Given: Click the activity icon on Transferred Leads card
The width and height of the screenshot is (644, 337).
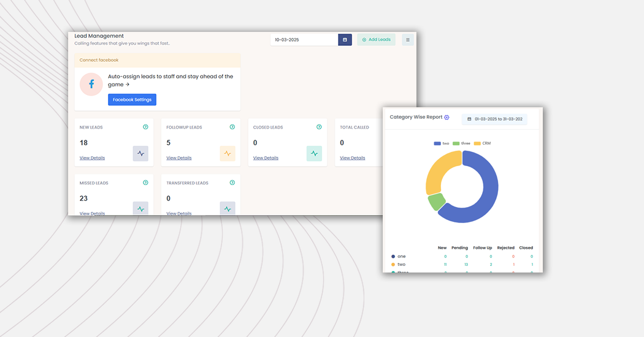Looking at the screenshot, I should tap(228, 208).
